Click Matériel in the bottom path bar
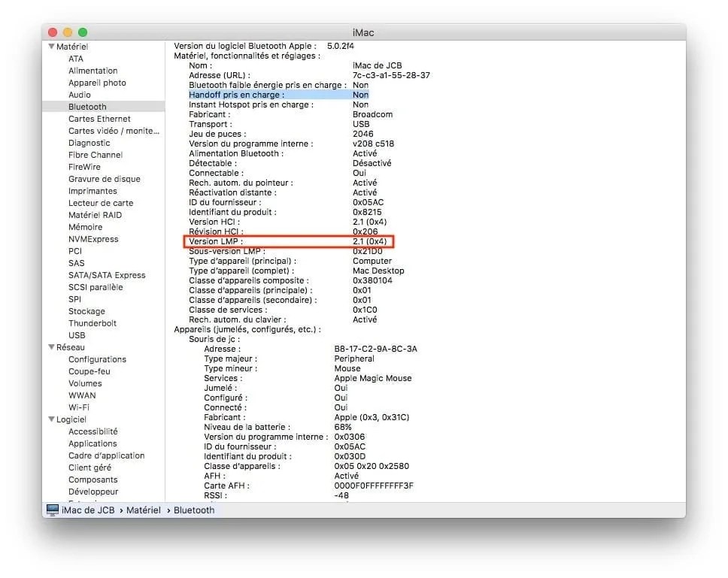The width and height of the screenshot is (728, 578). 143,510
